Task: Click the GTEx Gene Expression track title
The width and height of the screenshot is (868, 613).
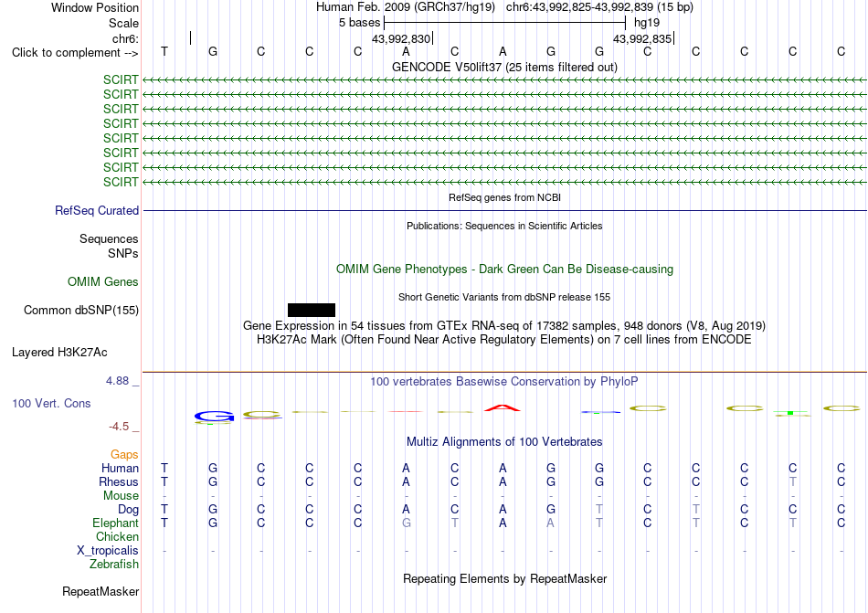Action: (504, 326)
